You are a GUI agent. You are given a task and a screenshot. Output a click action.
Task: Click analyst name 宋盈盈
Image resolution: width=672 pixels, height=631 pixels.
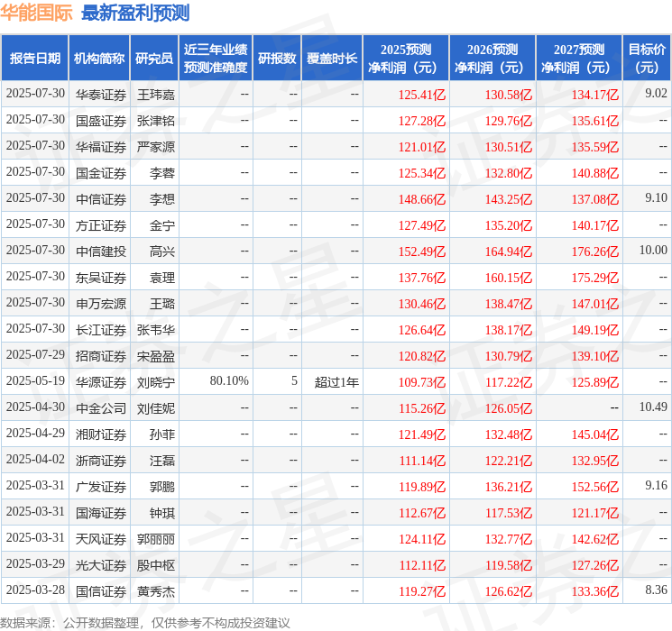(x=156, y=355)
